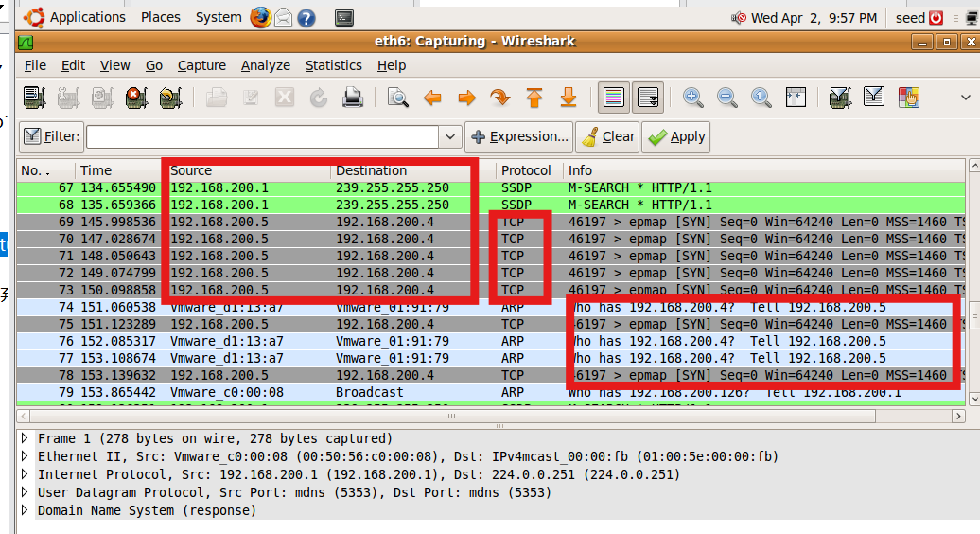980x534 pixels.
Task: Start a new live capture icon
Action: pyautogui.click(x=102, y=98)
